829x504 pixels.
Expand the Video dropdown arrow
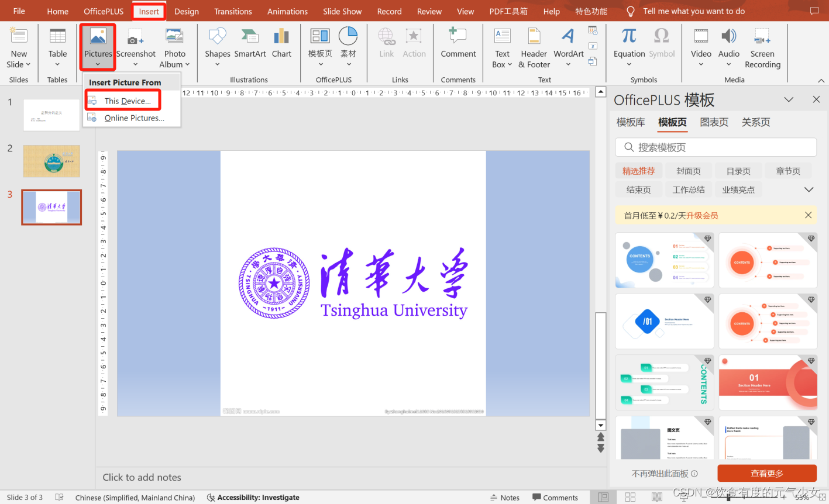pyautogui.click(x=701, y=65)
